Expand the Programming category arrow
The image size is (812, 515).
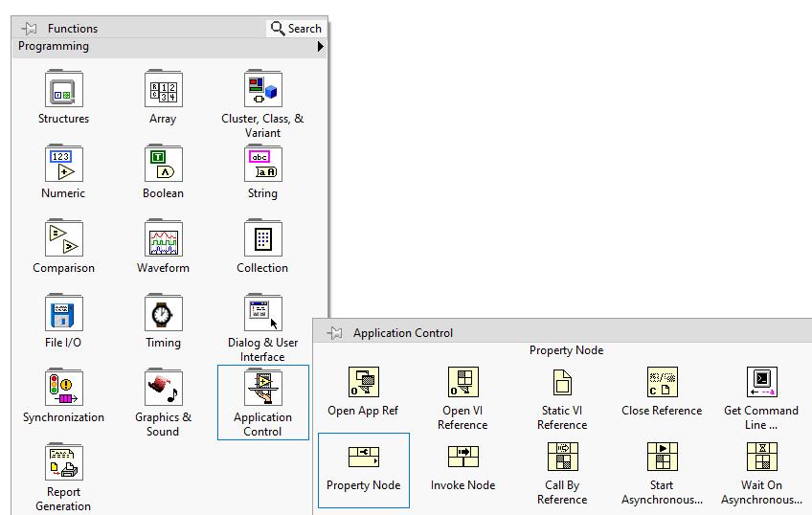[320, 46]
